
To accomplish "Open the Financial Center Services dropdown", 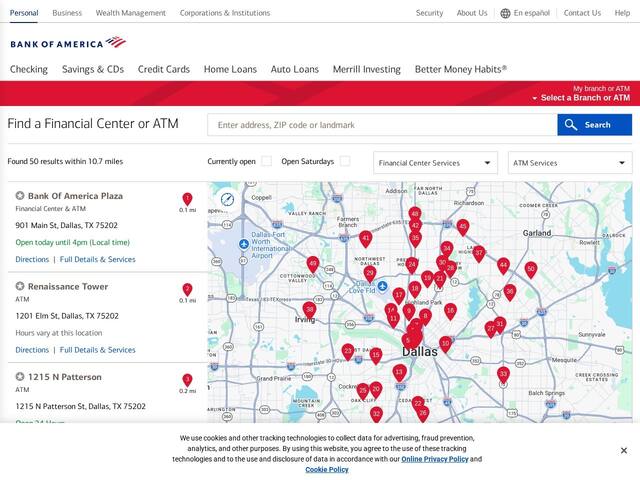I will click(x=435, y=163).
